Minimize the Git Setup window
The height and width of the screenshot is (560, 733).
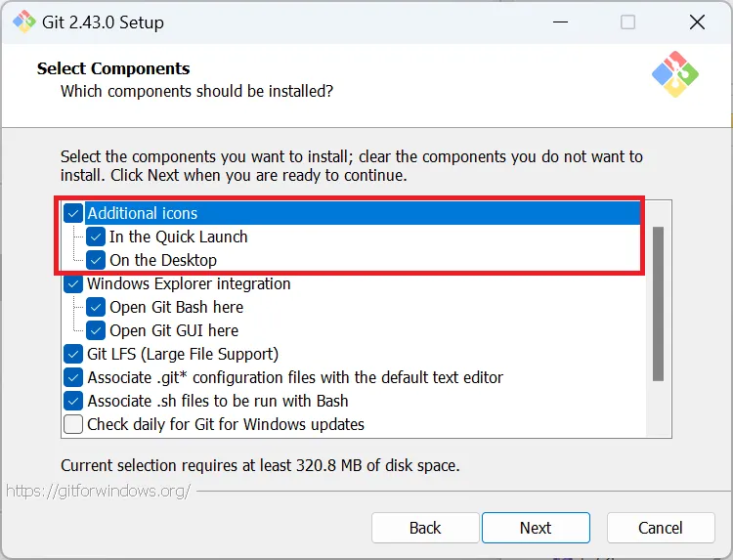click(x=560, y=22)
